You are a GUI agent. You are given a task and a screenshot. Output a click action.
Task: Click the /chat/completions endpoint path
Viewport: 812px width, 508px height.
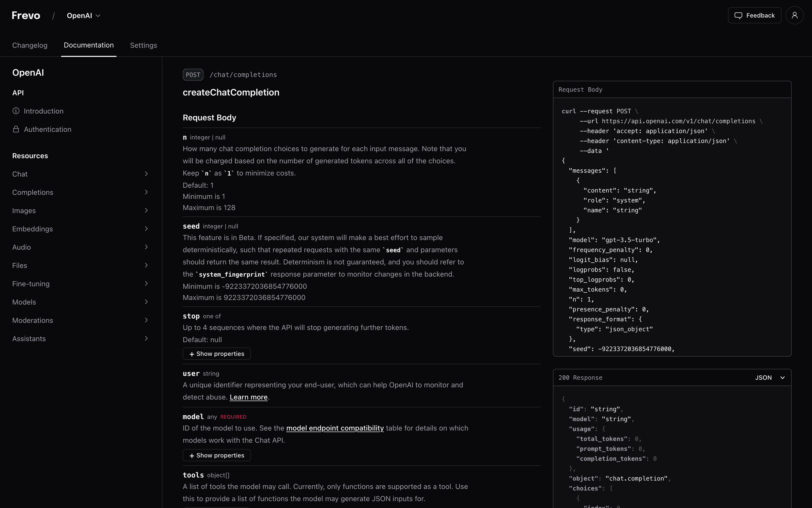pos(243,75)
